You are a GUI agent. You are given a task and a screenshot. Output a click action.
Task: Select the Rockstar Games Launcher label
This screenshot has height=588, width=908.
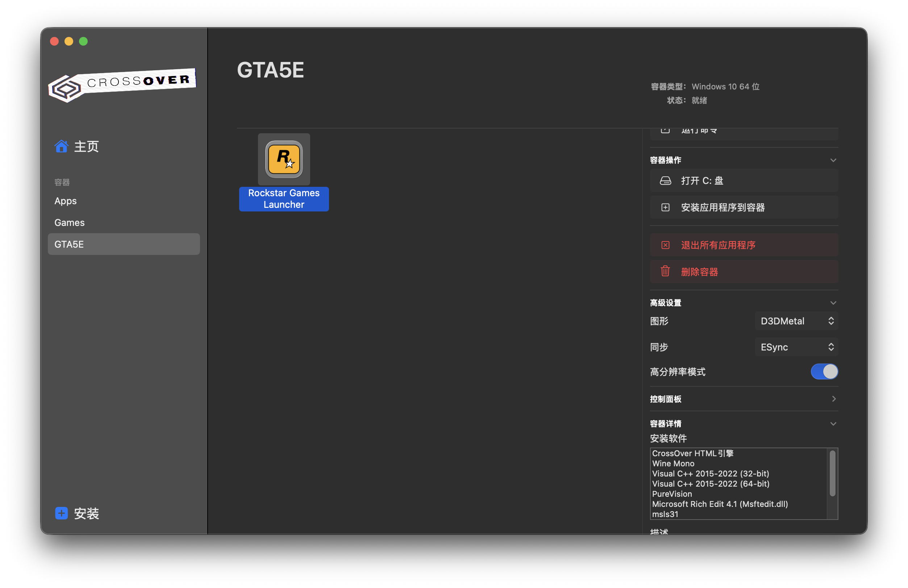pyautogui.click(x=284, y=199)
